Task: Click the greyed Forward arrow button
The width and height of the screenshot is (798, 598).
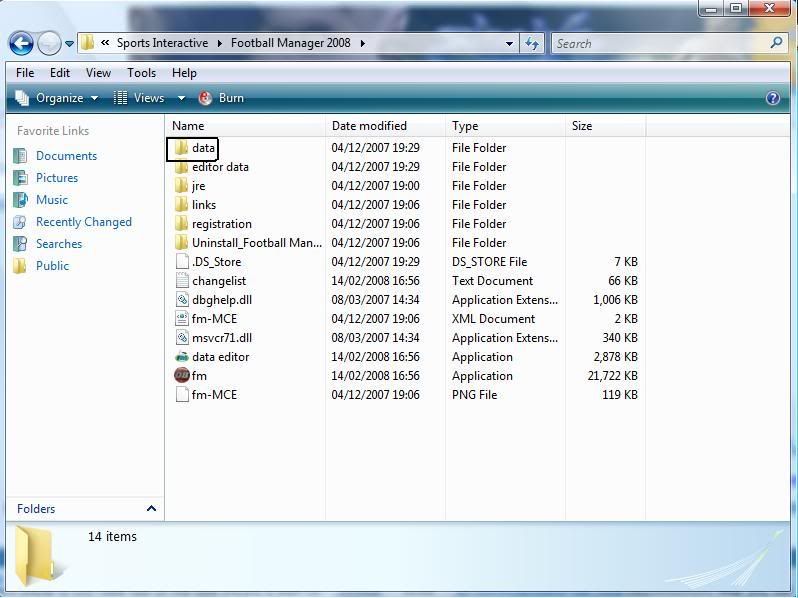Action: (49, 43)
